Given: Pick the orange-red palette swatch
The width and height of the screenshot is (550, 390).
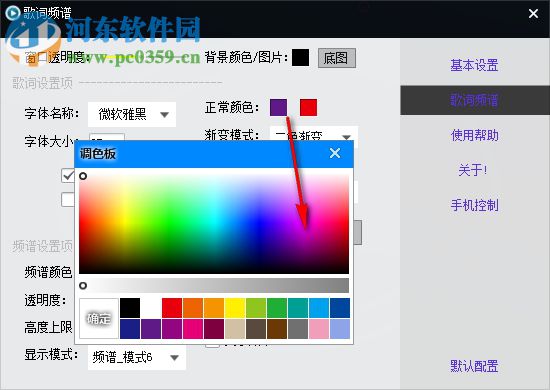Looking at the screenshot, I should [193, 308].
